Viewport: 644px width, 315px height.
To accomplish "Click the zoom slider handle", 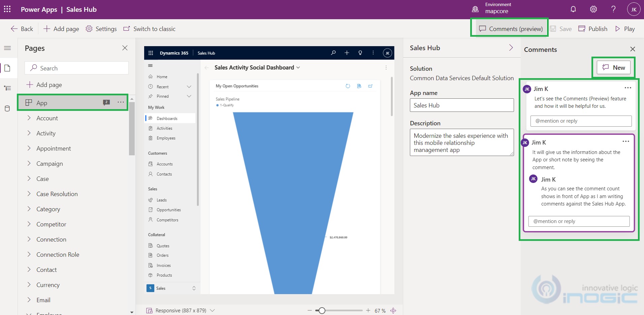I will tap(322, 310).
